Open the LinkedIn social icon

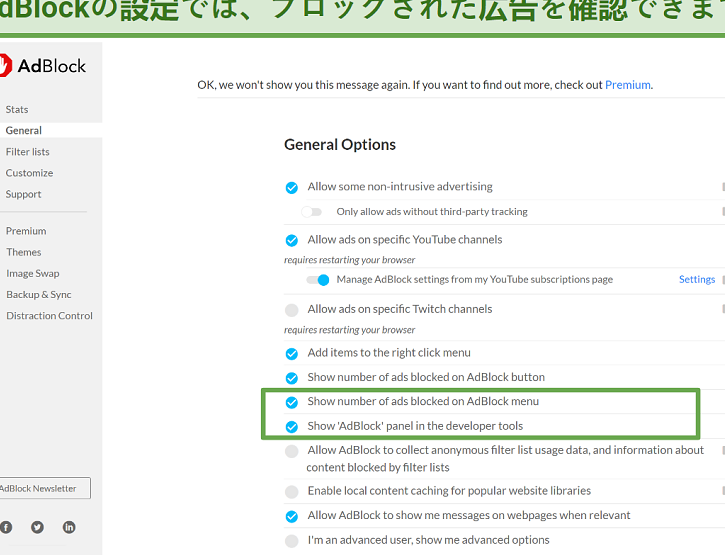tap(69, 527)
